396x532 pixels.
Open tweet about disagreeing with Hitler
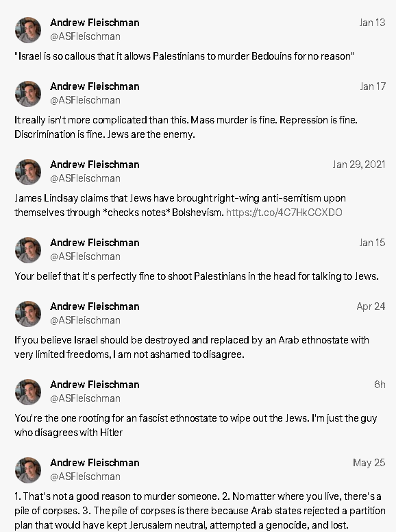click(196, 425)
